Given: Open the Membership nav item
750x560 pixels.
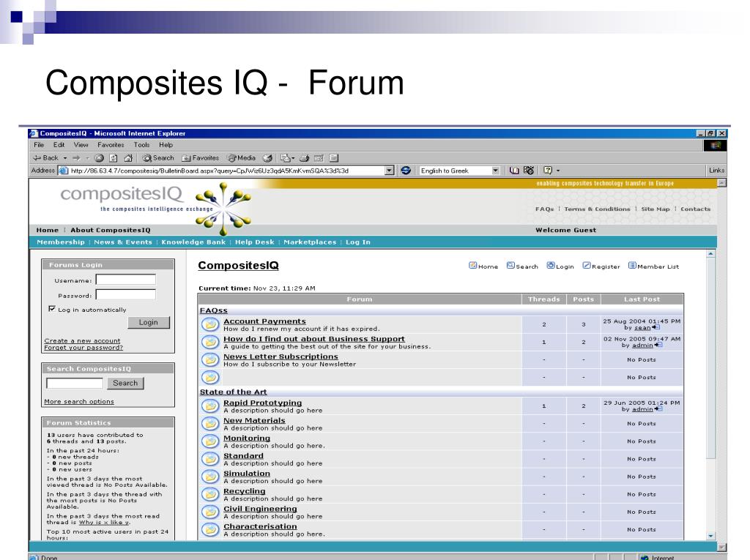Looking at the screenshot, I should (x=61, y=242).
